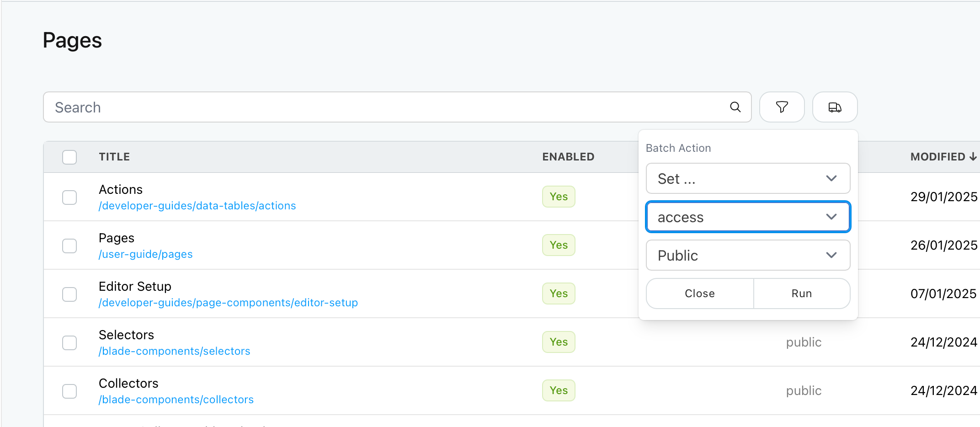Click the Yes badge in Selectors row
The width and height of the screenshot is (980, 427).
[x=559, y=342]
